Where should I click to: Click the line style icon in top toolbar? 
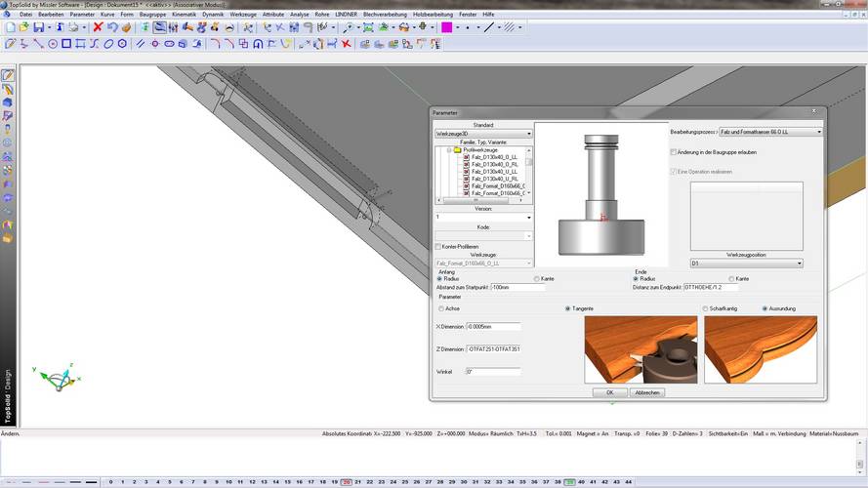point(489,27)
